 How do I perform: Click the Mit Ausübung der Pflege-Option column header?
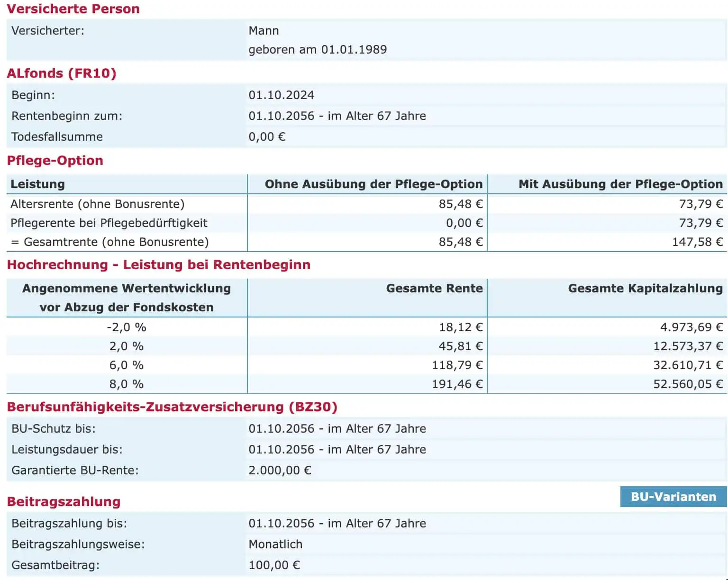[620, 184]
